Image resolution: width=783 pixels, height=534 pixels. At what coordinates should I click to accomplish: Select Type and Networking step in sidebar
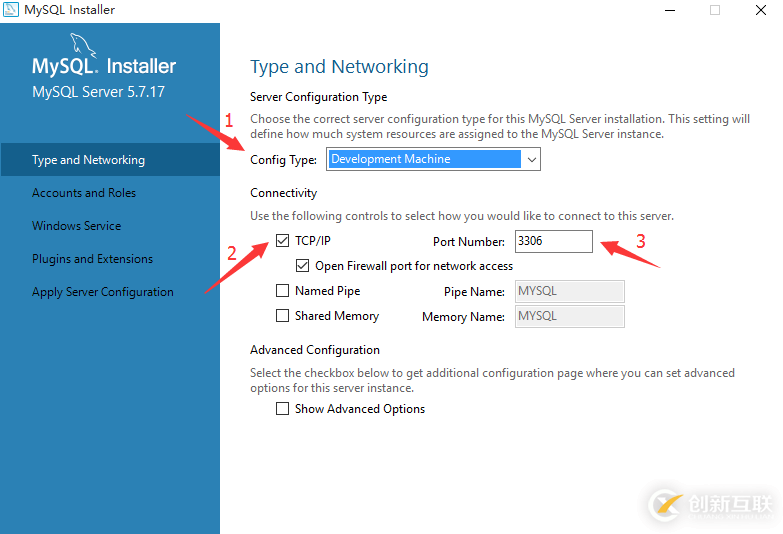[110, 160]
